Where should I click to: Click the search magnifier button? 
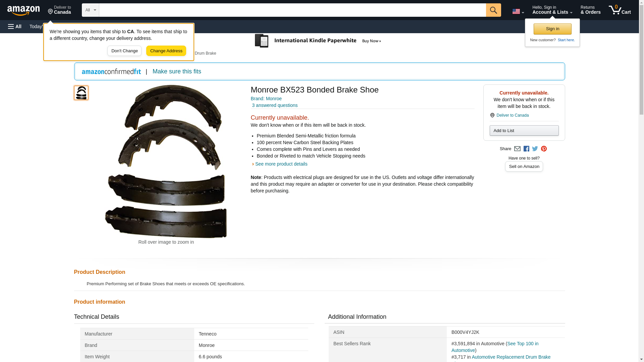coord(493,10)
